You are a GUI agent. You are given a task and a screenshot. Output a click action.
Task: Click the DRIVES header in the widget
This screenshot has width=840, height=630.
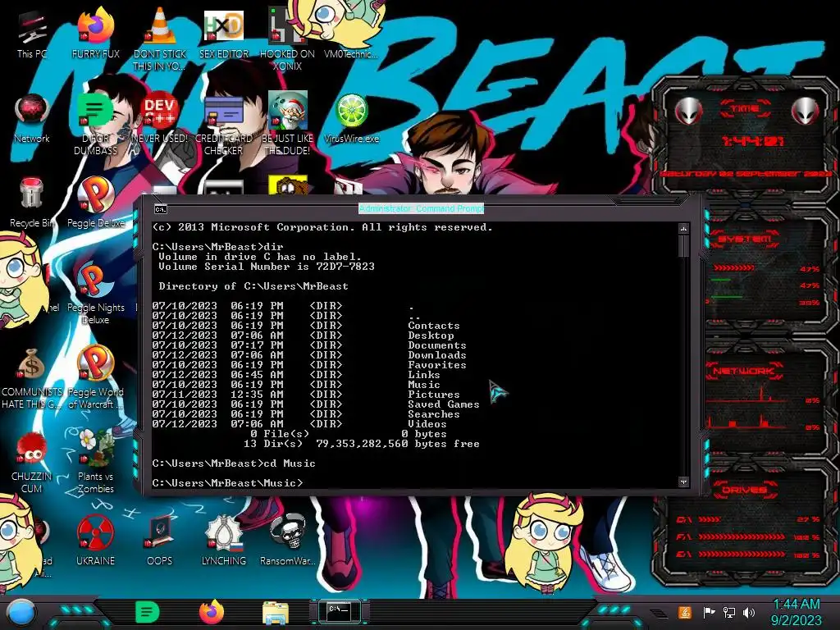point(744,490)
